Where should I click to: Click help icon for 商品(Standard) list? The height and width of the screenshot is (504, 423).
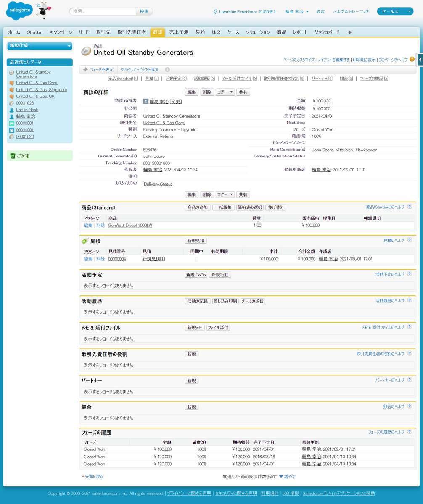click(410, 207)
